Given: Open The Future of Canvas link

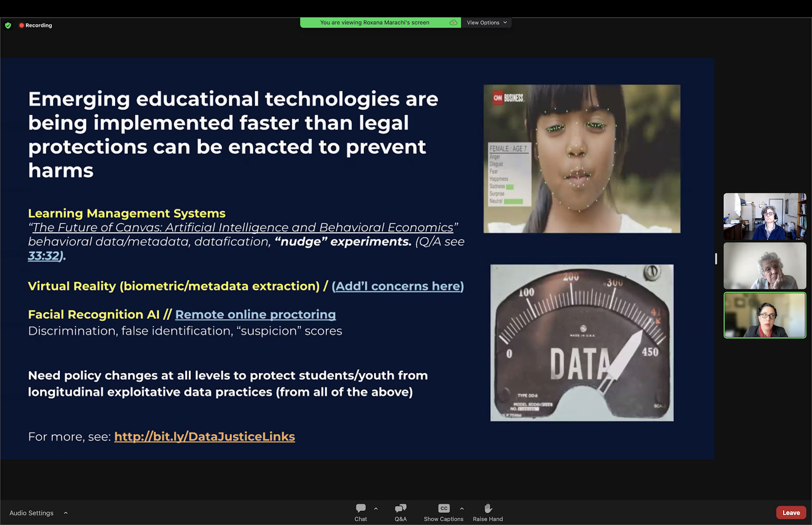Looking at the screenshot, I should click(x=243, y=227).
